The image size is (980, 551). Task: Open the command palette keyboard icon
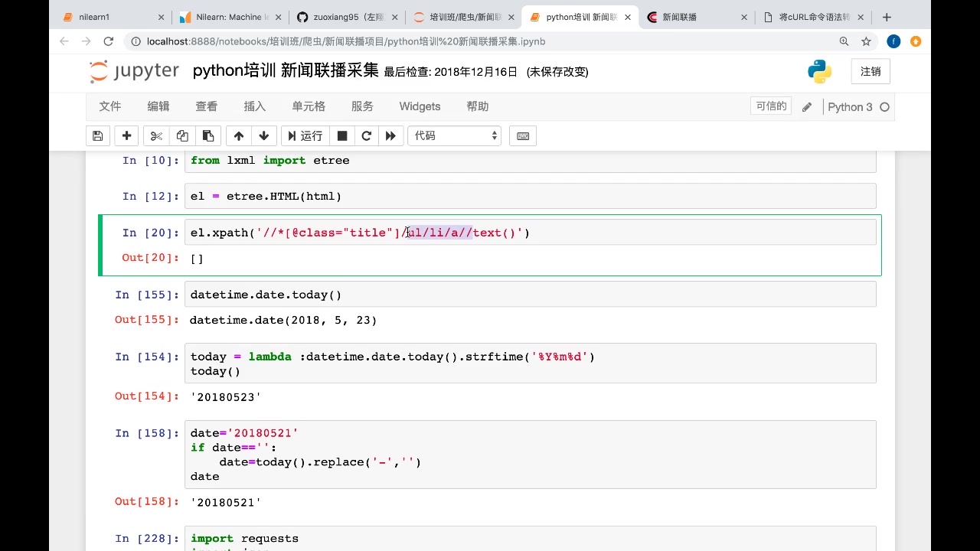tap(523, 136)
